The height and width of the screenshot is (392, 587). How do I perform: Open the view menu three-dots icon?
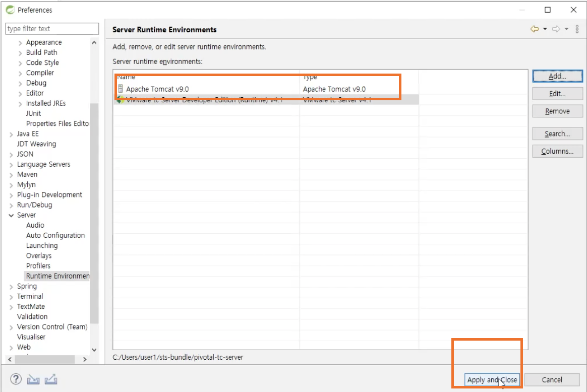coord(577,29)
